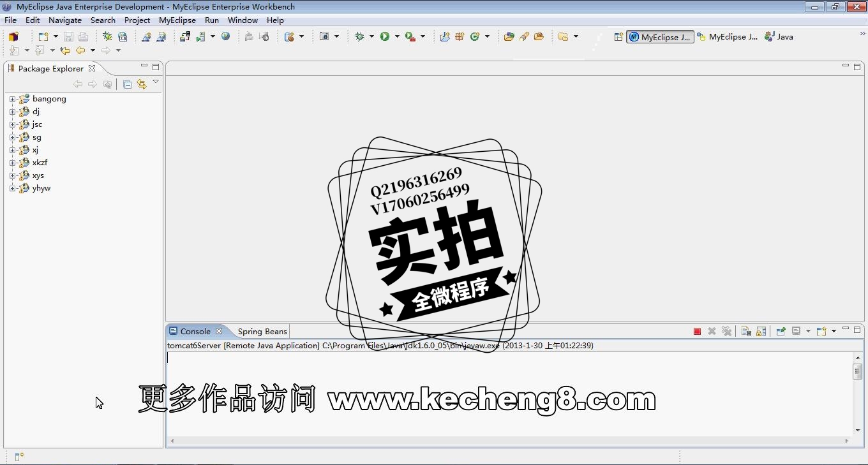
Task: Click the green Run button icon
Action: pos(385,36)
